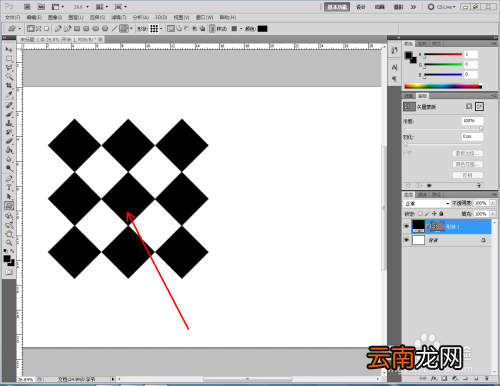
Task: Select the Type tool
Action: pyautogui.click(x=9, y=188)
